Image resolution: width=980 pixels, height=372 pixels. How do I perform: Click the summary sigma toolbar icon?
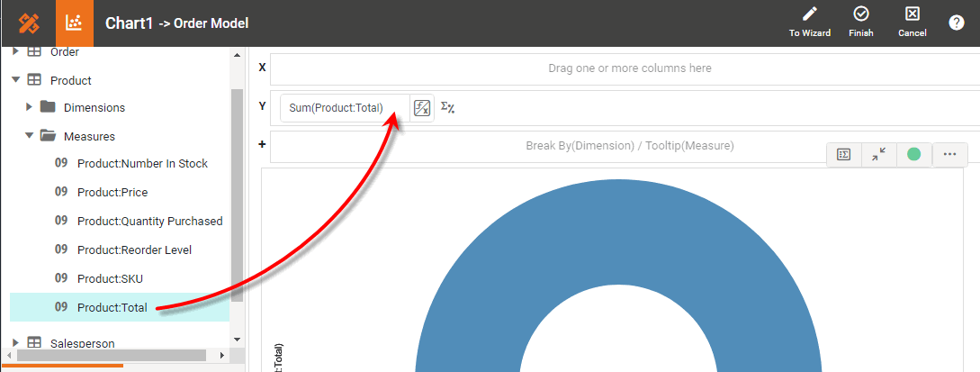(844, 154)
